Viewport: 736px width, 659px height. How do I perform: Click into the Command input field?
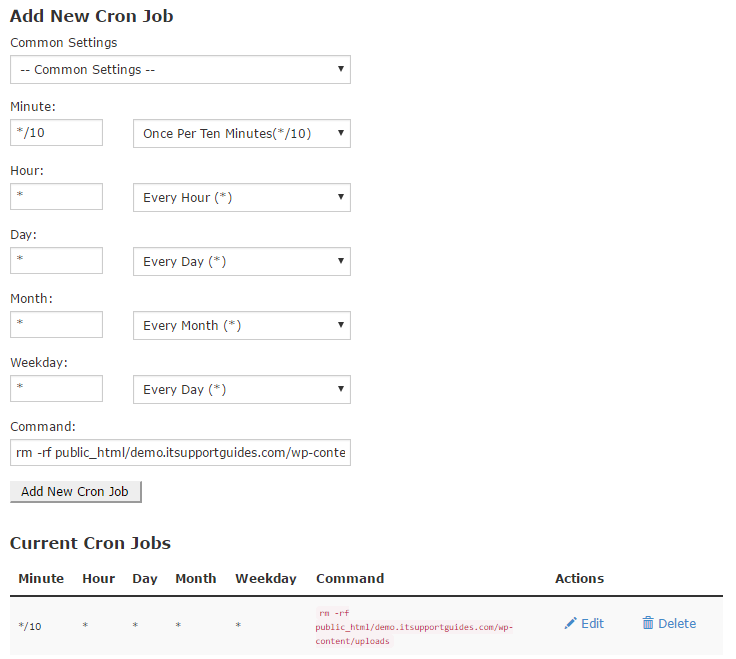point(180,453)
